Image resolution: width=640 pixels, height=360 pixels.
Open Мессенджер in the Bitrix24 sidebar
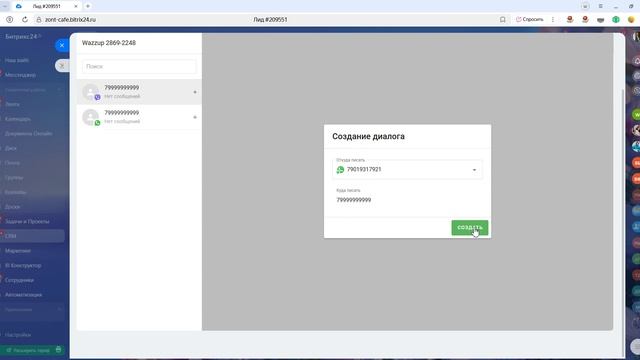20,75
